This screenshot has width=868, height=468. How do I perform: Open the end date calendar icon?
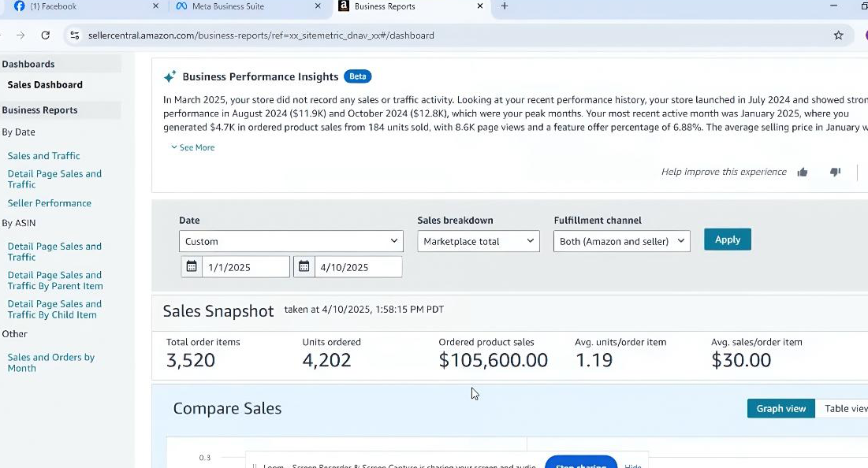click(304, 267)
